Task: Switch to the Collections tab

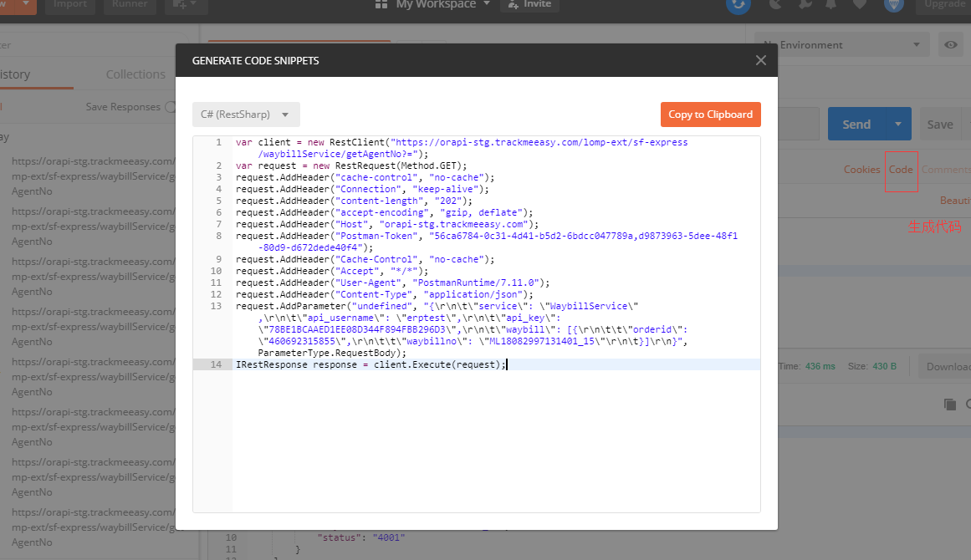Action: [x=135, y=74]
